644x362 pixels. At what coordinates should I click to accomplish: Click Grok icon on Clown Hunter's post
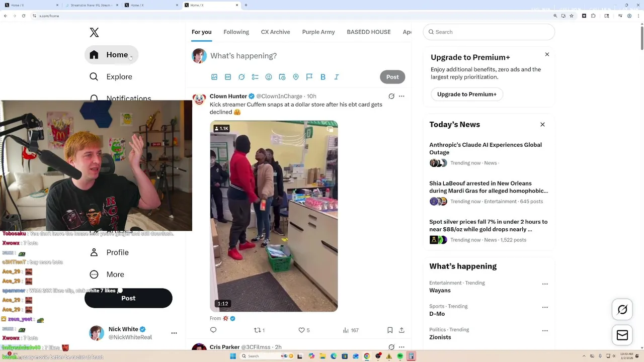coord(391,96)
